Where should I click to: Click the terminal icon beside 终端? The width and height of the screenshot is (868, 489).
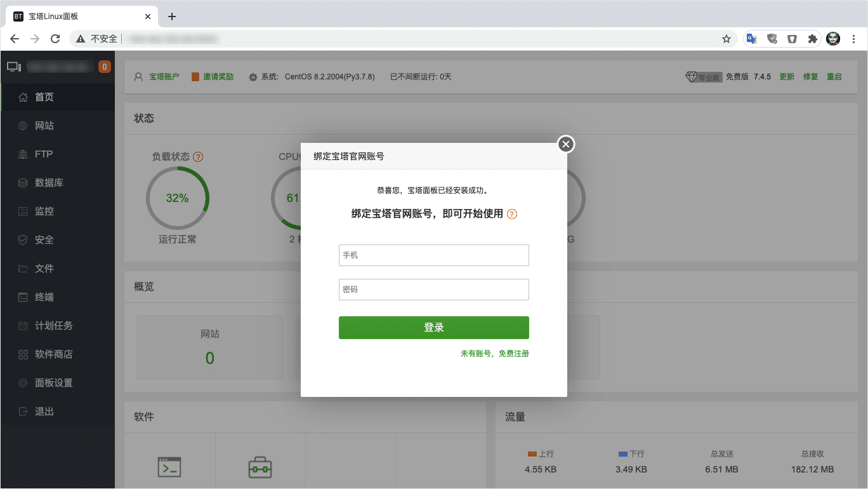click(23, 297)
